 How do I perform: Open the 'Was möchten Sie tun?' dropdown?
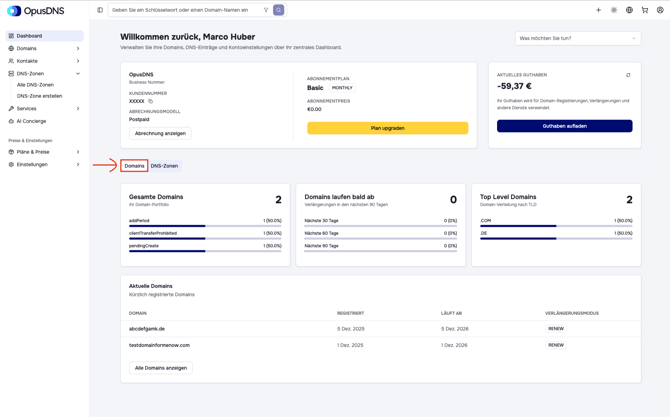click(x=578, y=38)
